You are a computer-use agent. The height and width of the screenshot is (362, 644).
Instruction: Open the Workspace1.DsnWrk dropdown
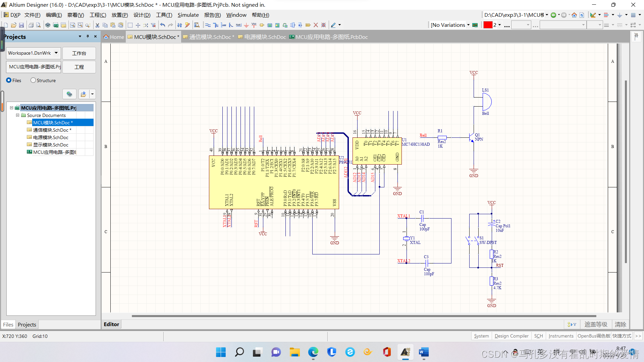coord(56,53)
